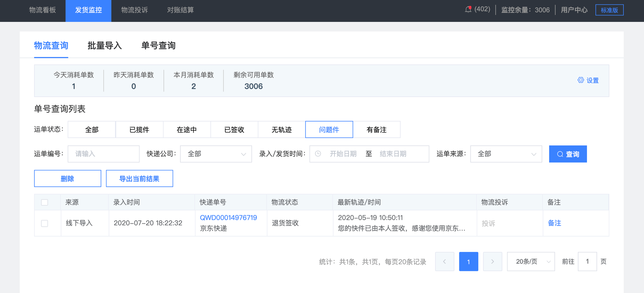The width and height of the screenshot is (644, 293).
Task: Tick the select-all header checkbox
Action: click(x=45, y=203)
